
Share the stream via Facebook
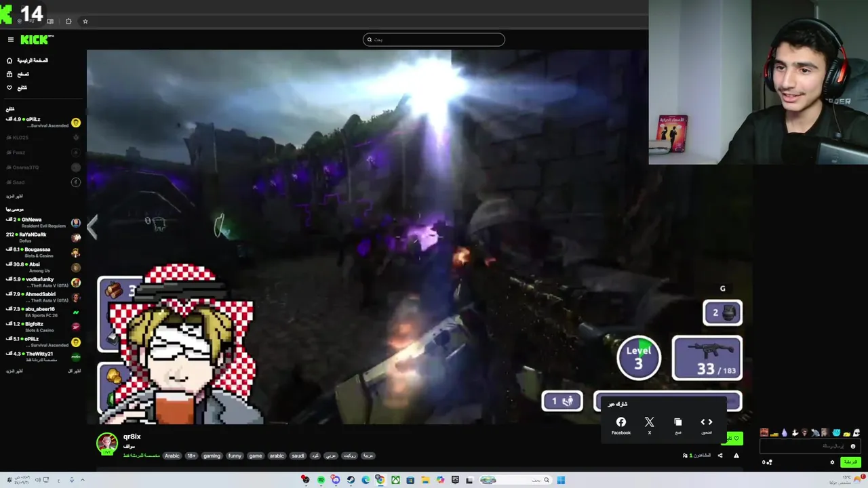click(621, 426)
